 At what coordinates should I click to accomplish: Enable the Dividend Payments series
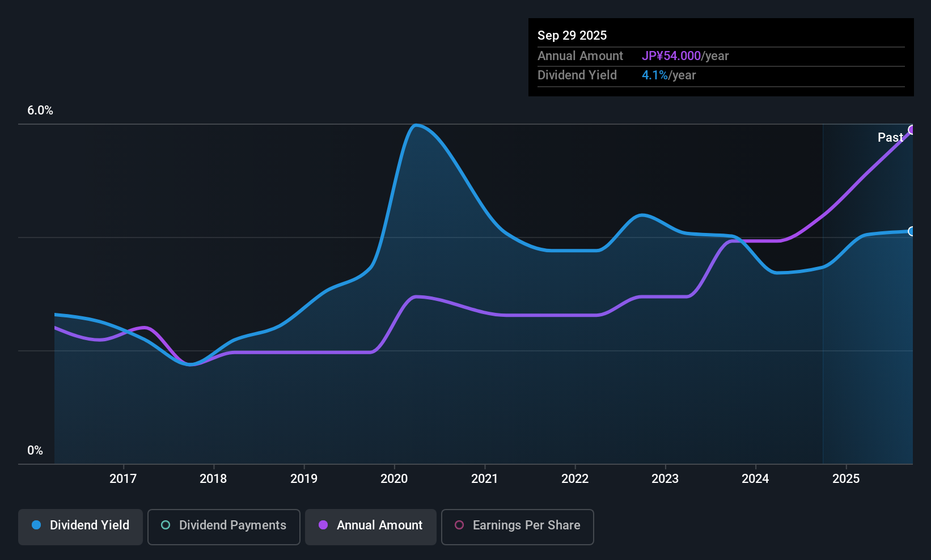223,527
